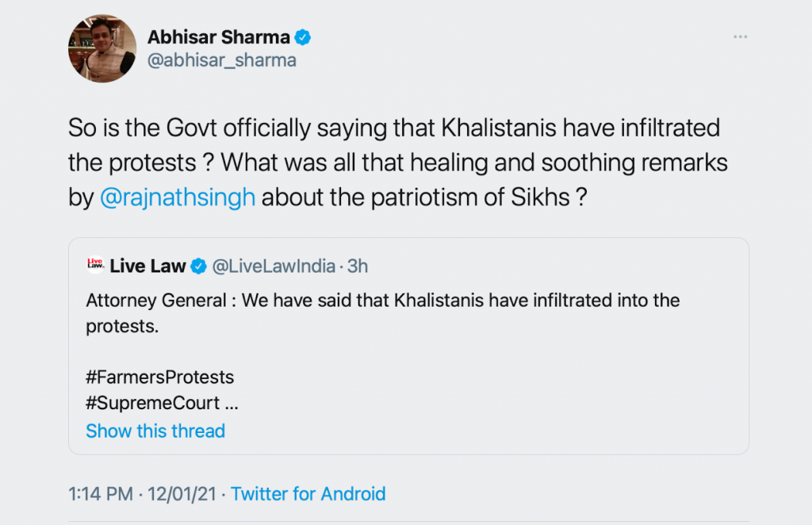Open the #FarmersProtests hashtag
Image resolution: width=812 pixels, height=525 pixels.
coord(159,376)
